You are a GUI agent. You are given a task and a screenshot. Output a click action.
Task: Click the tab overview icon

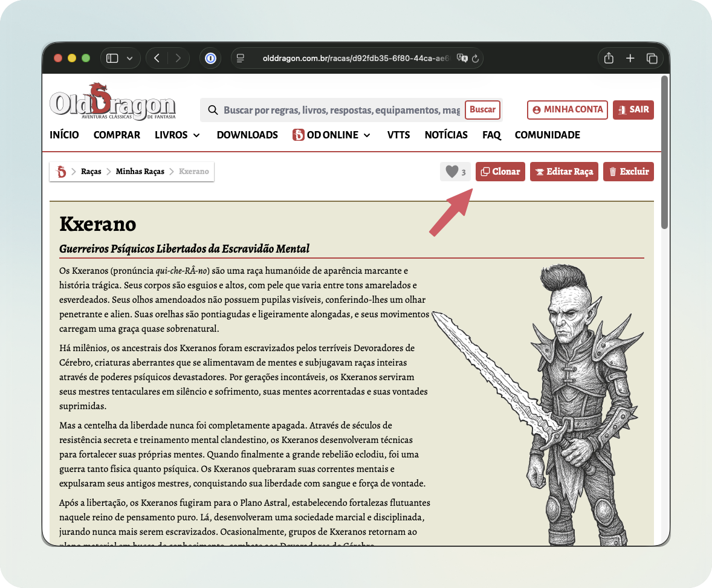652,58
